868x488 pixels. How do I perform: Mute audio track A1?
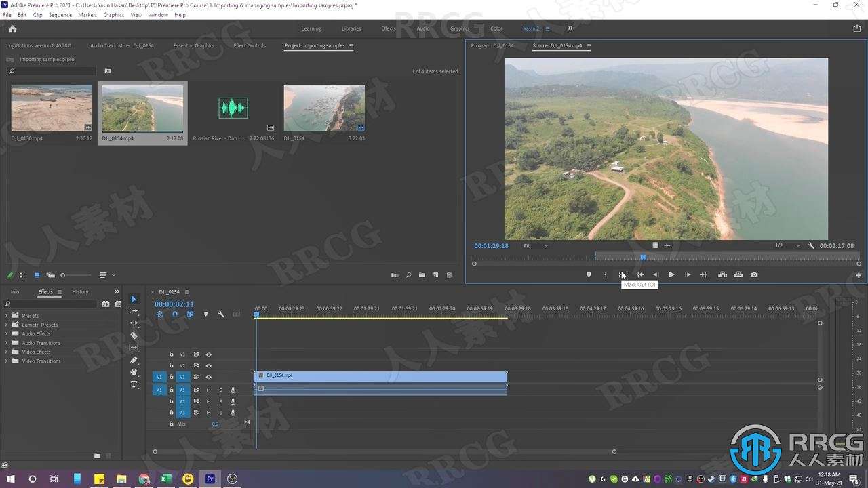point(208,390)
